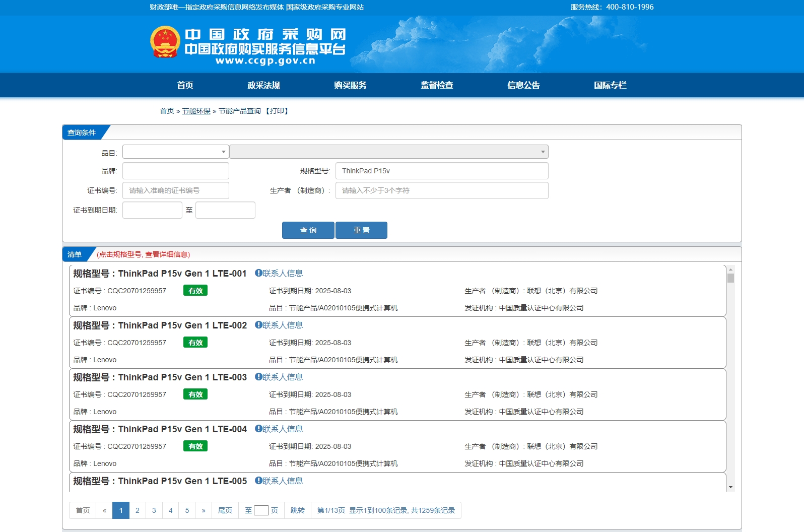Viewport: 804px width, 532px height.
Task: Open contact info icon for LTE-001
Action: [x=258, y=273]
